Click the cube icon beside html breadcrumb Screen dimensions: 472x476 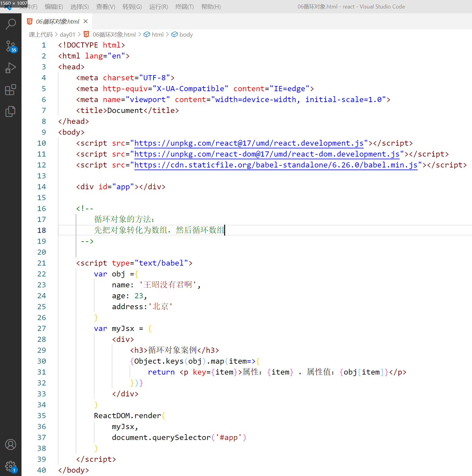(x=147, y=35)
